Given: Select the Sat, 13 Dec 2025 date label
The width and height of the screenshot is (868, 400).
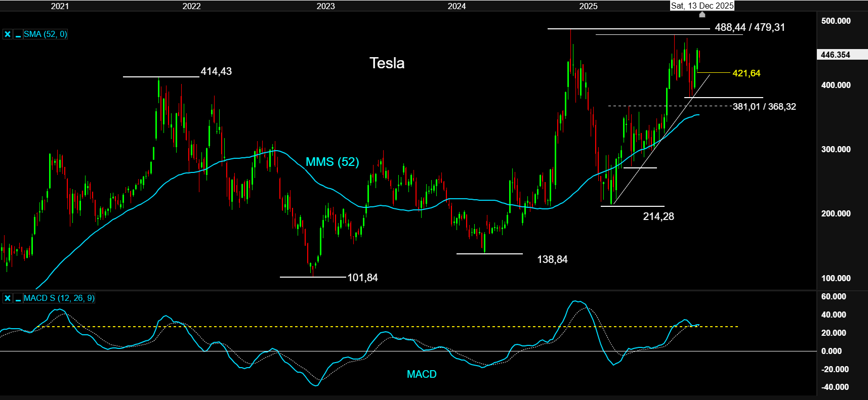Looking at the screenshot, I should point(702,6).
